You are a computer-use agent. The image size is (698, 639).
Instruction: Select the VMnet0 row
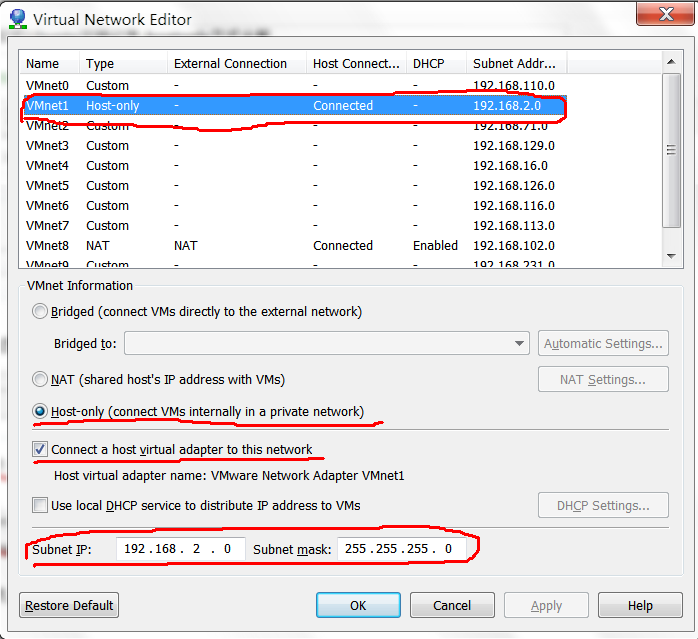(x=293, y=85)
